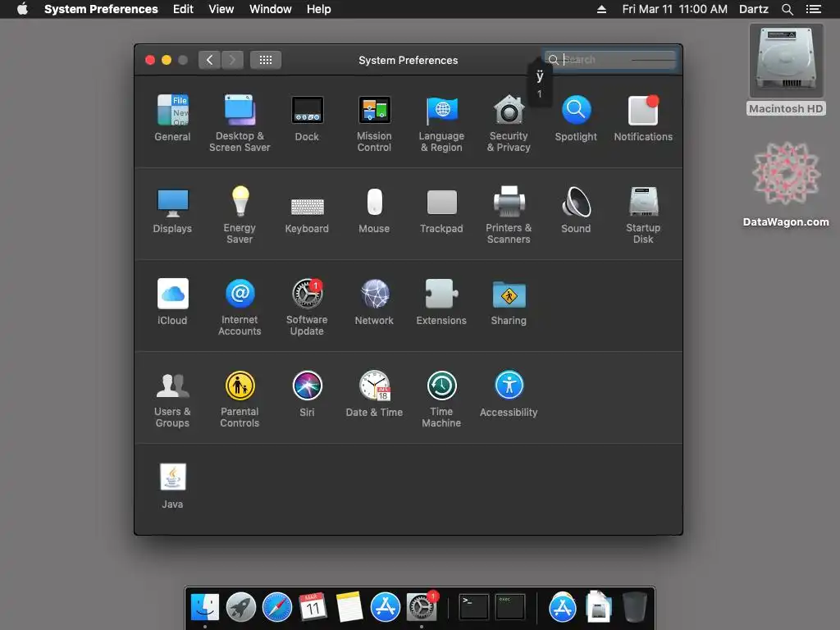840x630 pixels.
Task: Open Language & Region preferences
Action: click(x=441, y=123)
